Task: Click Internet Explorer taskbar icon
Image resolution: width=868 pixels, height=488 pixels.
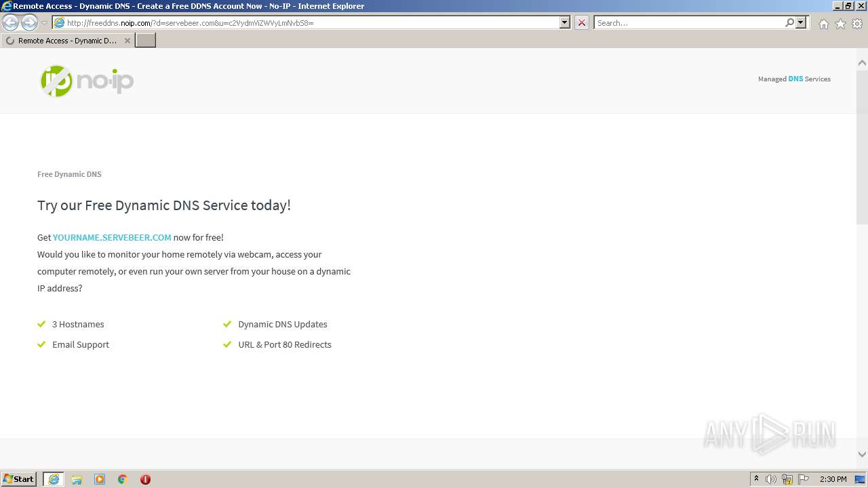Action: click(54, 479)
